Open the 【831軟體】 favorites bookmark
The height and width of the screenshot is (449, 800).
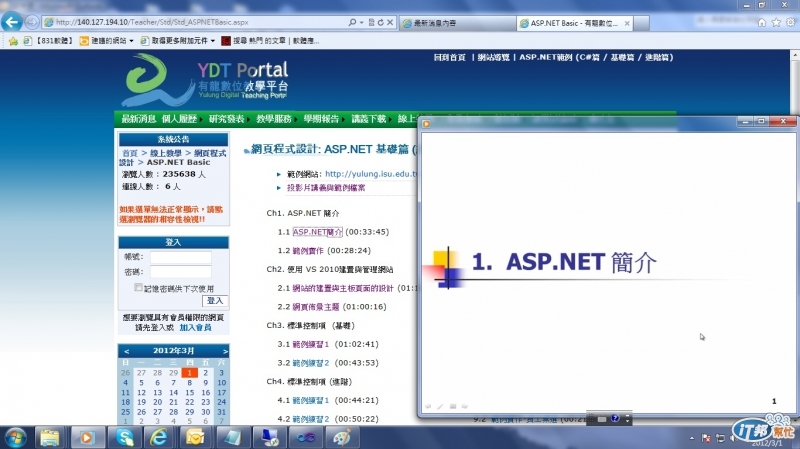tap(48, 41)
